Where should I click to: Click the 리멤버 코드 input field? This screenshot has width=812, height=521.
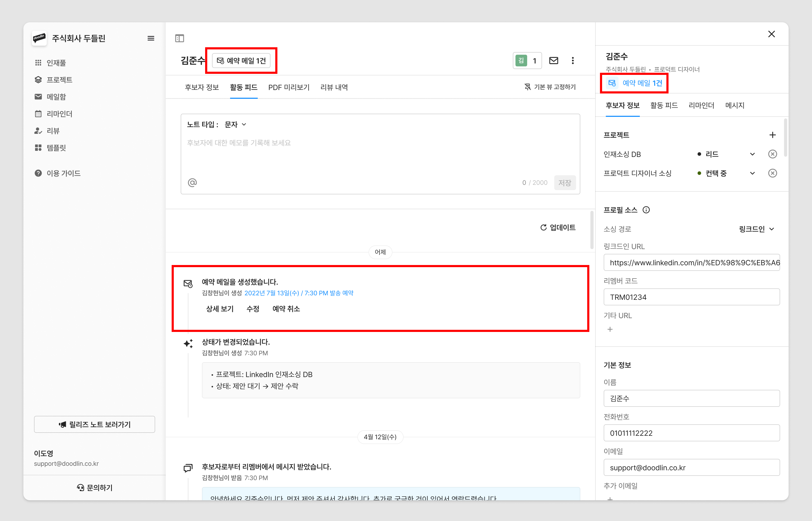click(x=692, y=297)
